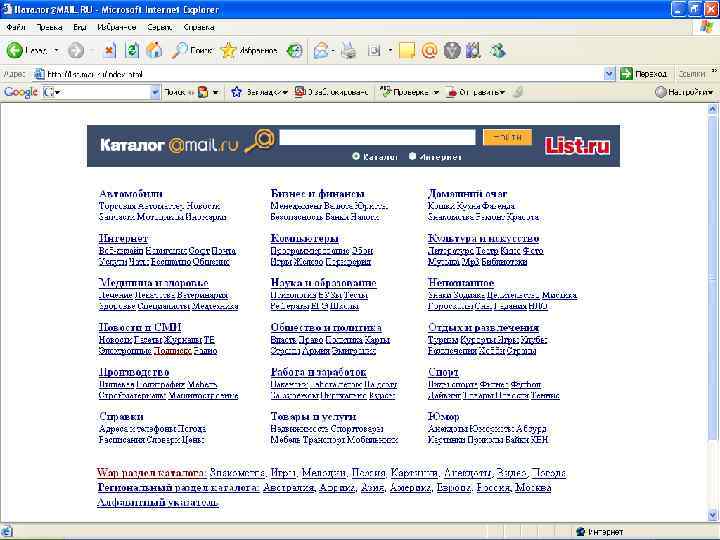
Task: Click spell check icon in Google toolbar
Action: [x=385, y=92]
